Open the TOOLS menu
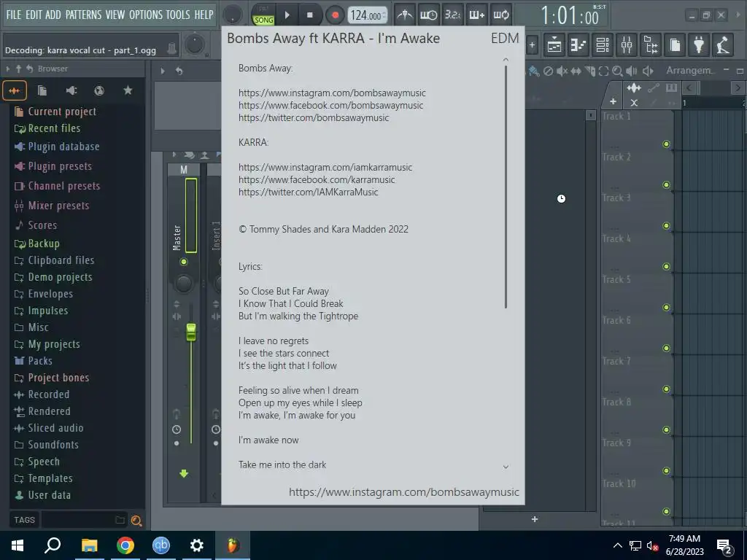The image size is (747, 560). (178, 15)
